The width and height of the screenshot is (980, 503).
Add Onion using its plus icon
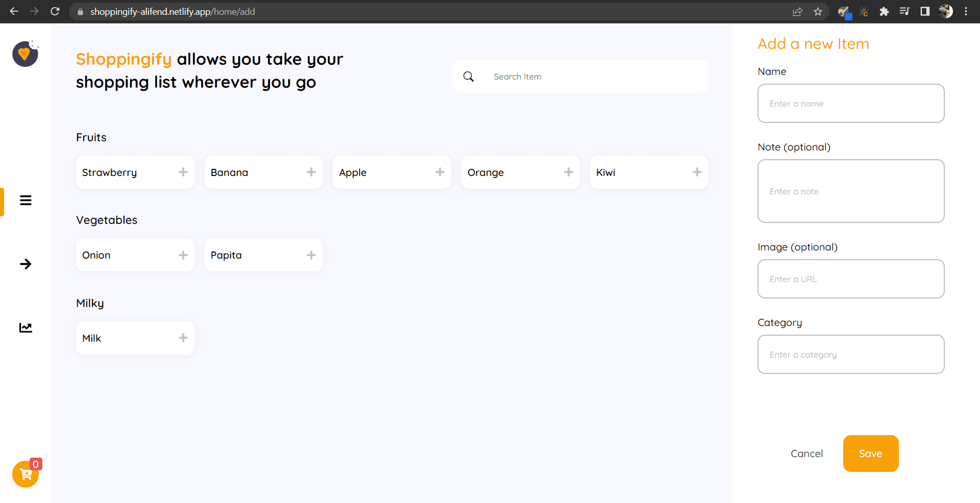(x=183, y=255)
